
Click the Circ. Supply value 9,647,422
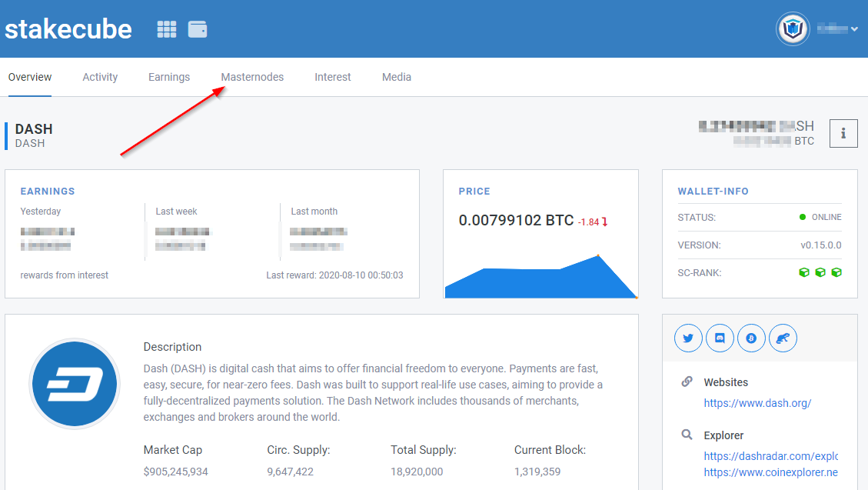tap(290, 472)
